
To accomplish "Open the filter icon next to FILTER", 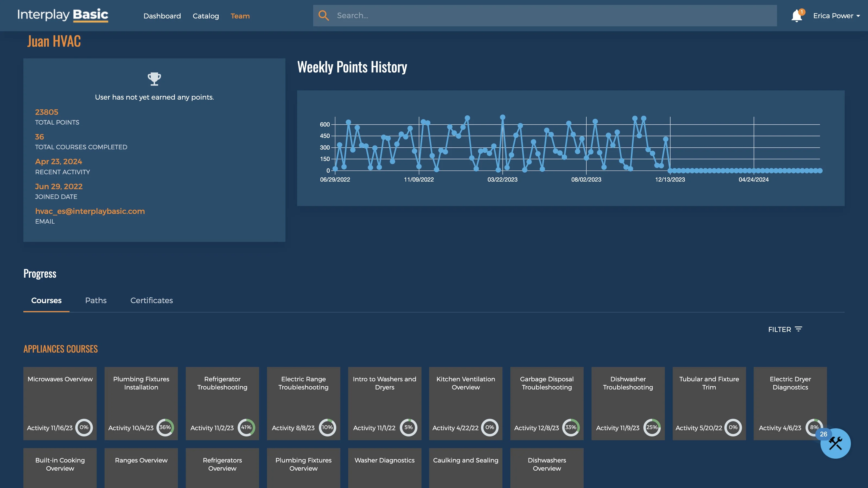I will 798,329.
